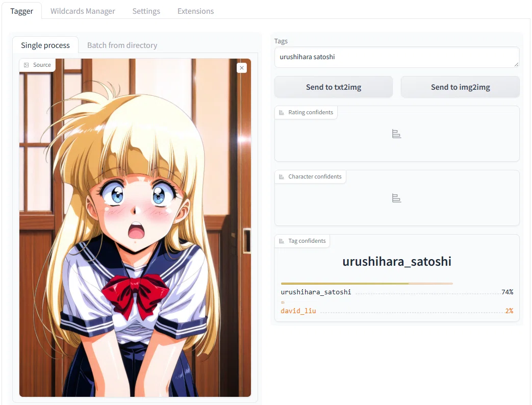Click the Rating confidents label chart icon

[281, 113]
